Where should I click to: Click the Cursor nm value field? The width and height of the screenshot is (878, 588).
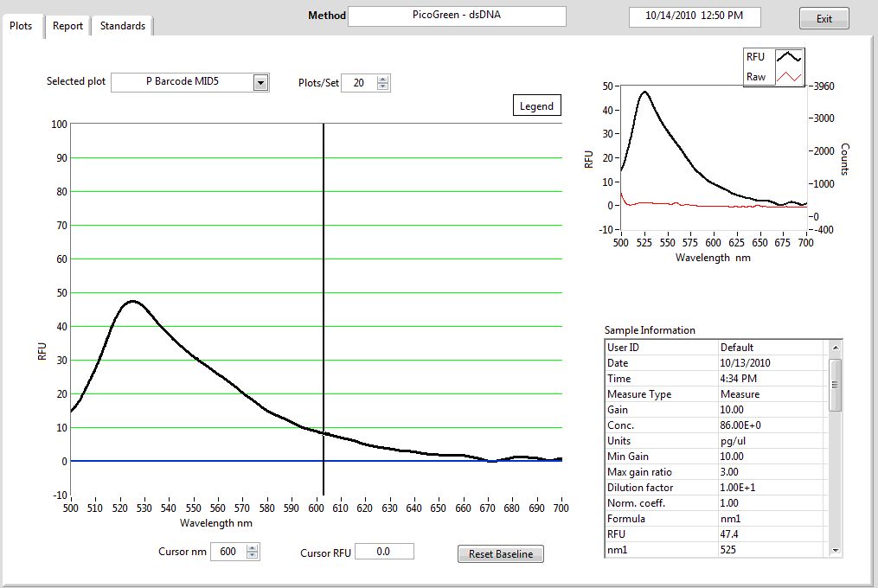coord(228,552)
